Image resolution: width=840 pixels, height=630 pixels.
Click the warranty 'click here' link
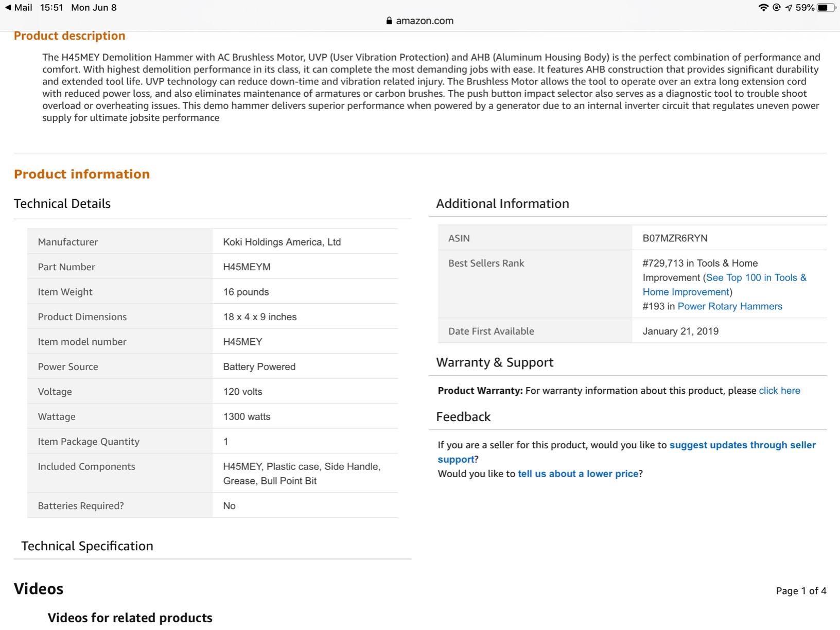(x=779, y=391)
